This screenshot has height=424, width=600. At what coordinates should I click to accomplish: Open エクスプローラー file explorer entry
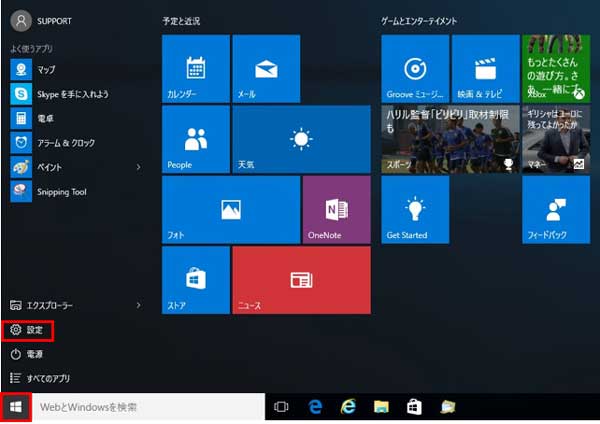[x=41, y=305]
